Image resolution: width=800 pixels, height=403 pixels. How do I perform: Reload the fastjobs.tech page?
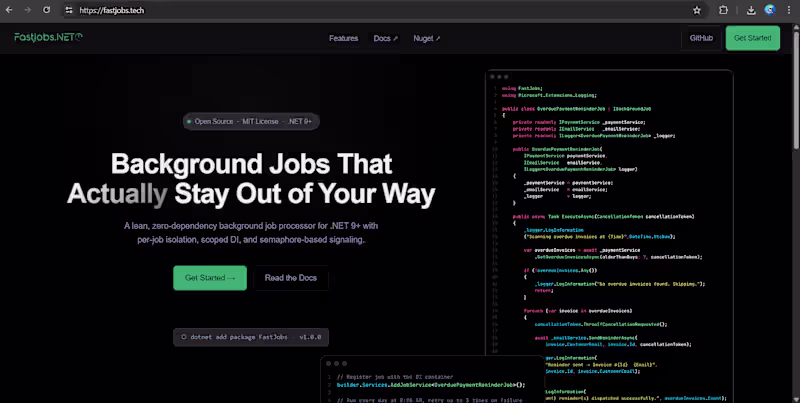pos(46,10)
